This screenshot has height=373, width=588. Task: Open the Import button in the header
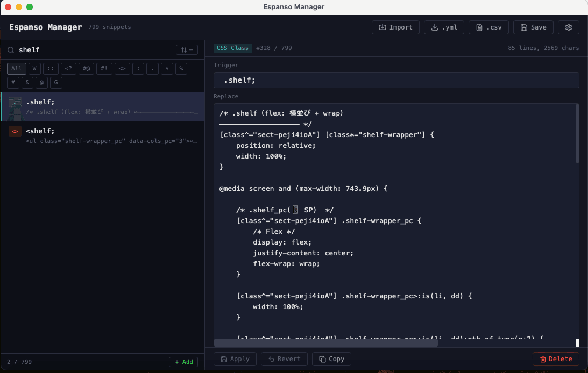coord(395,27)
